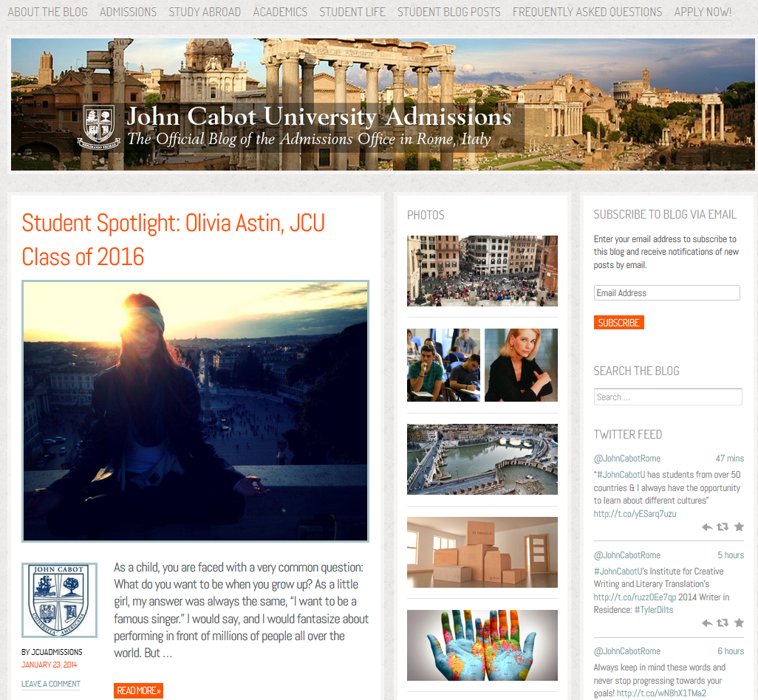The width and height of the screenshot is (758, 700).
Task: Click the Leave a Comment link
Action: click(x=51, y=684)
